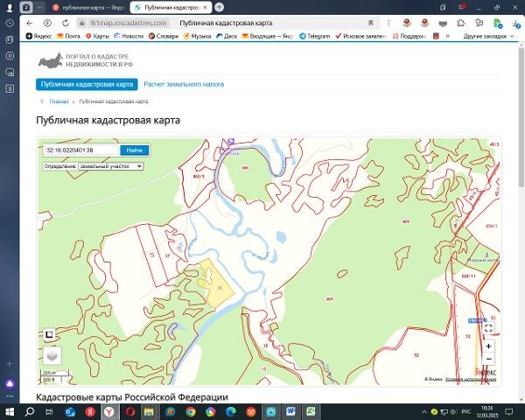Image resolution: width=525 pixels, height=420 pixels.
Task: Open Outlook from the taskbar
Action: (x=70, y=411)
